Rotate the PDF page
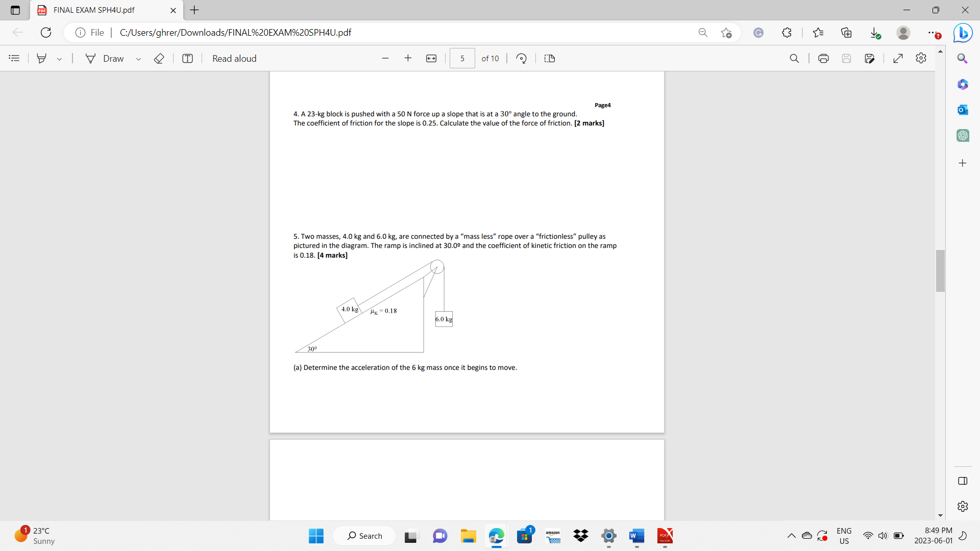The height and width of the screenshot is (551, 980). pyautogui.click(x=521, y=58)
